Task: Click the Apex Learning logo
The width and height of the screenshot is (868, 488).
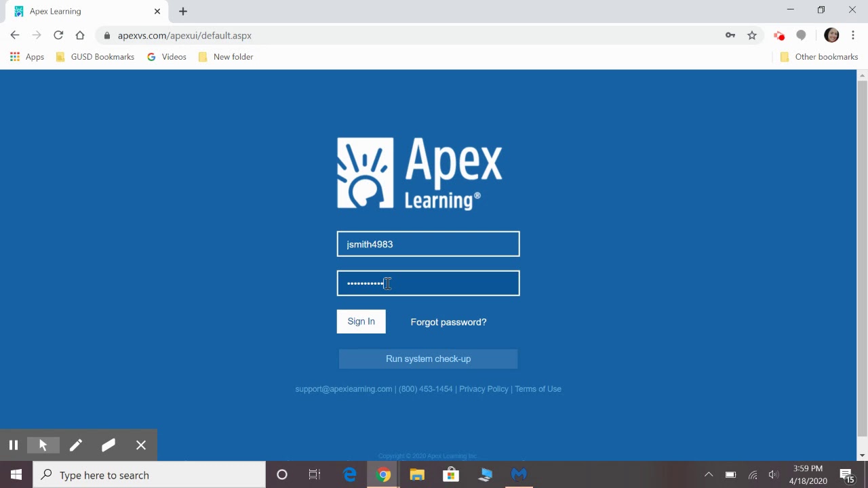Action: click(x=420, y=174)
